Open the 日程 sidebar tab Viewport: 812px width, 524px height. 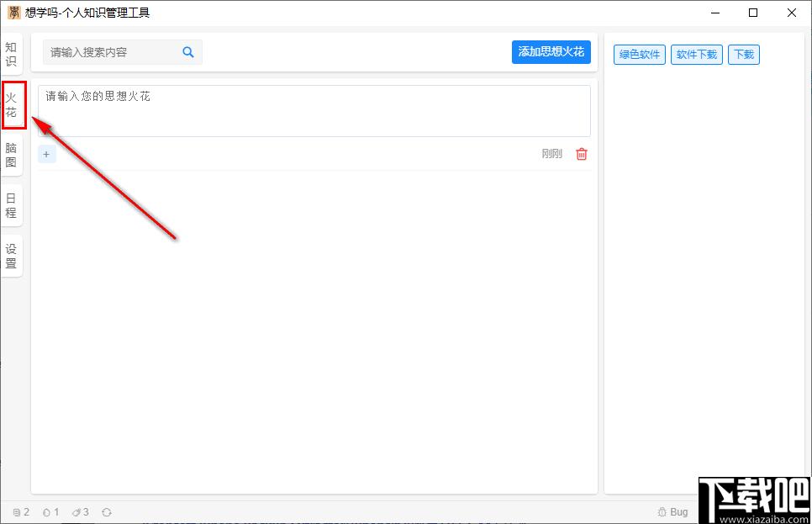[12, 205]
